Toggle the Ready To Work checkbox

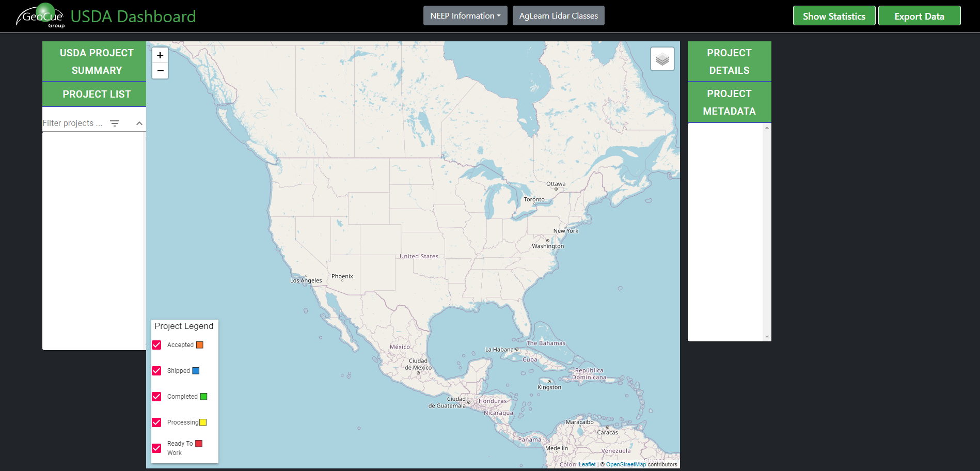pos(156,448)
